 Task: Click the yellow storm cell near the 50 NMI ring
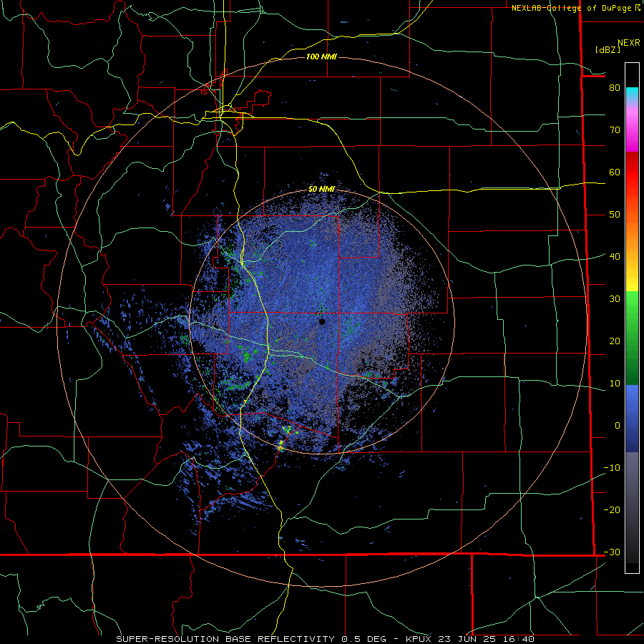(x=281, y=445)
